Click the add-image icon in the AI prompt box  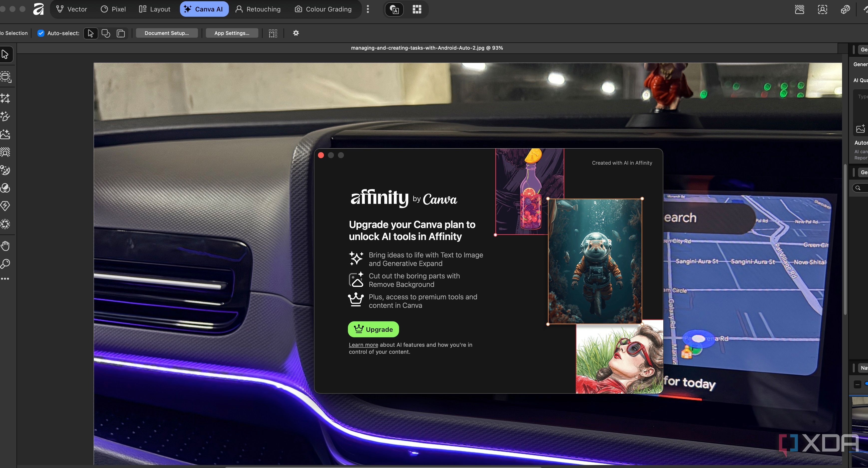pos(860,128)
